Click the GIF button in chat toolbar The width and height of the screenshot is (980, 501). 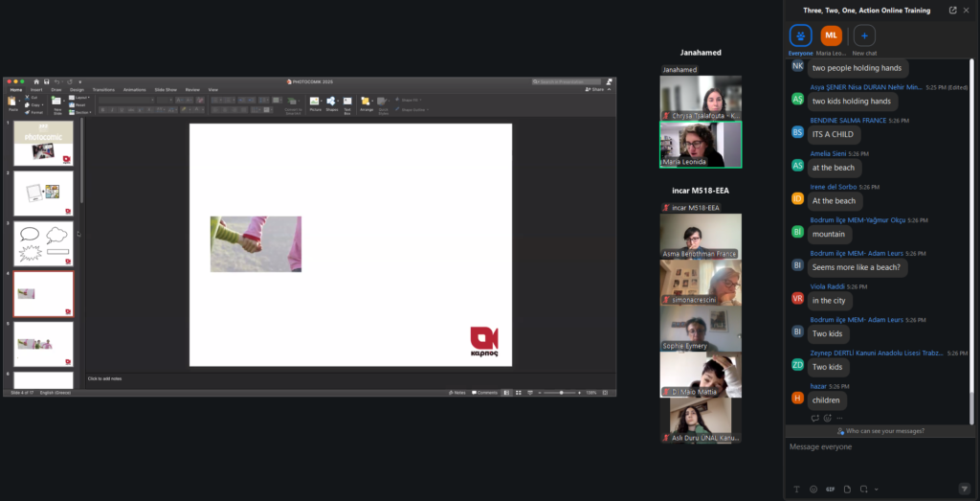click(830, 489)
